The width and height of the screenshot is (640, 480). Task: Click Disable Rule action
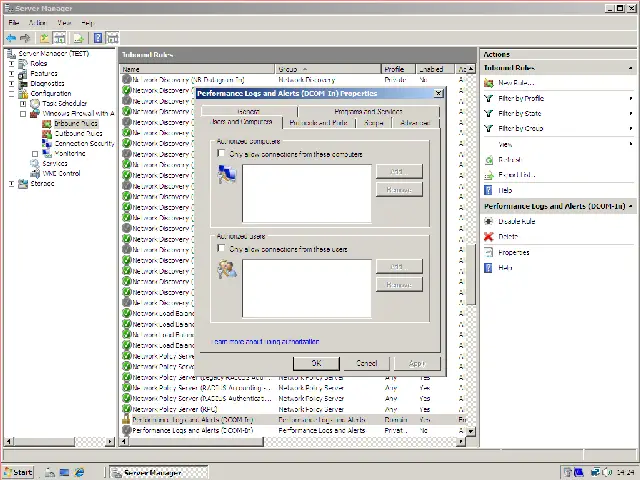pos(516,221)
